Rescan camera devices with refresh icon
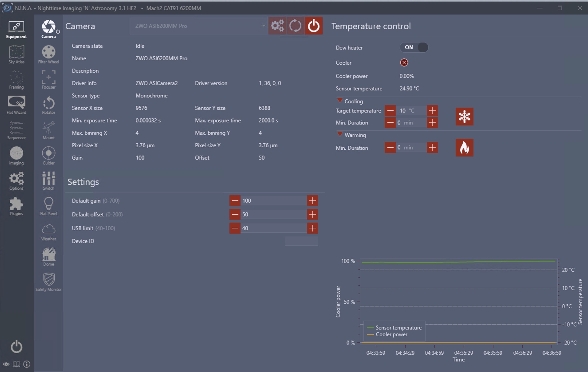 (x=296, y=26)
